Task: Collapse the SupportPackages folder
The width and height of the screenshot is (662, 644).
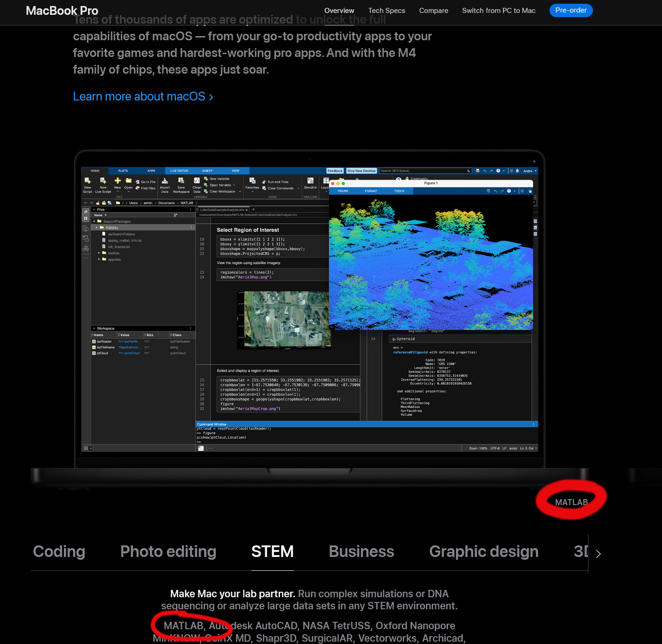Action: click(94, 221)
